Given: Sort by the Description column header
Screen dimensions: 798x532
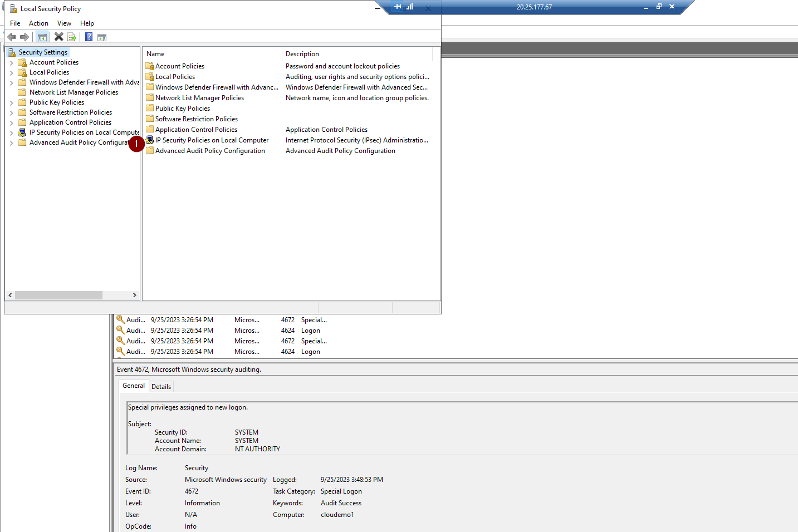Looking at the screenshot, I should [x=357, y=54].
